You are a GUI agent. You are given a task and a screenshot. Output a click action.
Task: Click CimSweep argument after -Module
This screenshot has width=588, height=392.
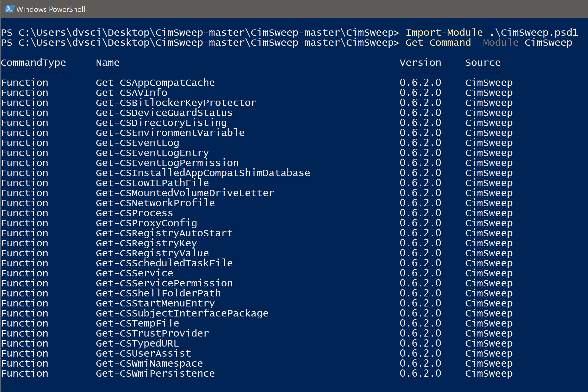[548, 43]
